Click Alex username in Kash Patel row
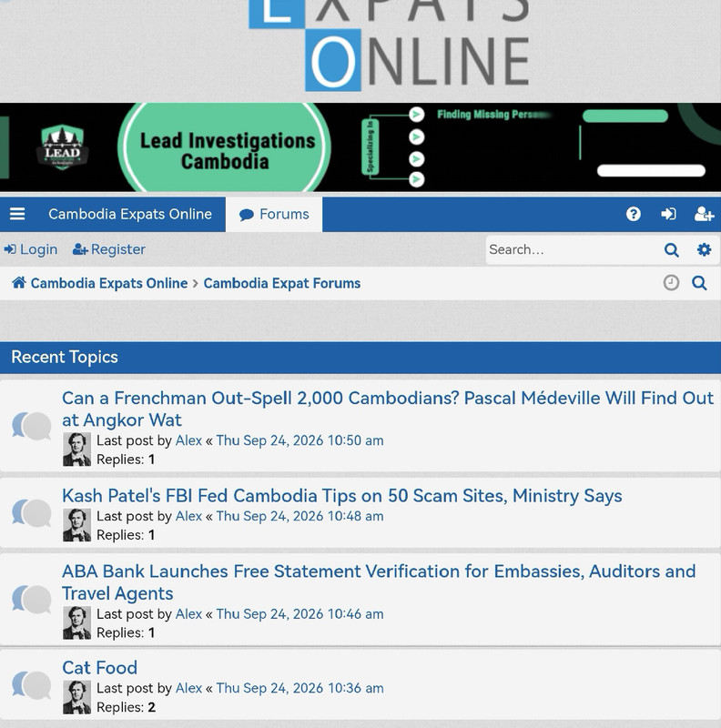Viewport: 721px width, 728px height. pos(188,516)
